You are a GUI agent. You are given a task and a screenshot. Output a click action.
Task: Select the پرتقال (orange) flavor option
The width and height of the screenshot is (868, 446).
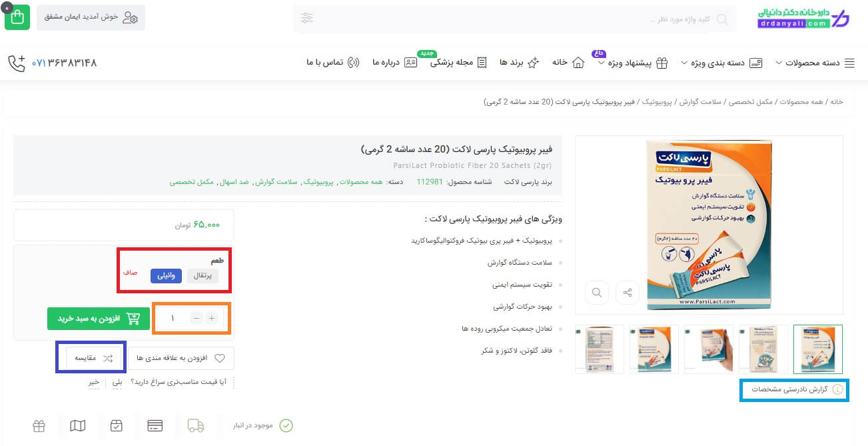pos(203,276)
